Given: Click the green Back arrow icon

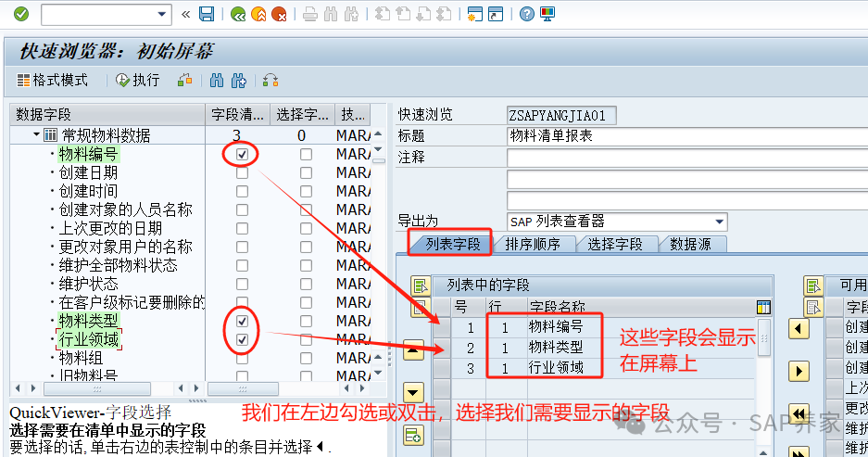Looking at the screenshot, I should 238,14.
